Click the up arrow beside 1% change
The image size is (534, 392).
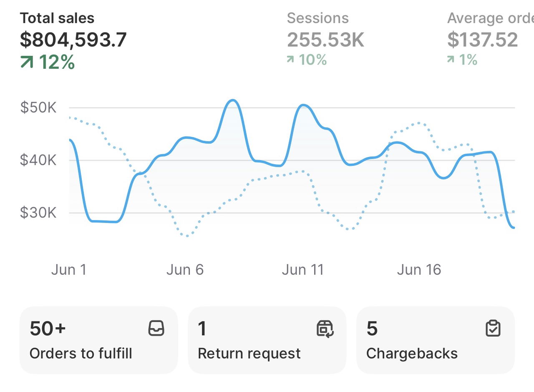tap(451, 60)
